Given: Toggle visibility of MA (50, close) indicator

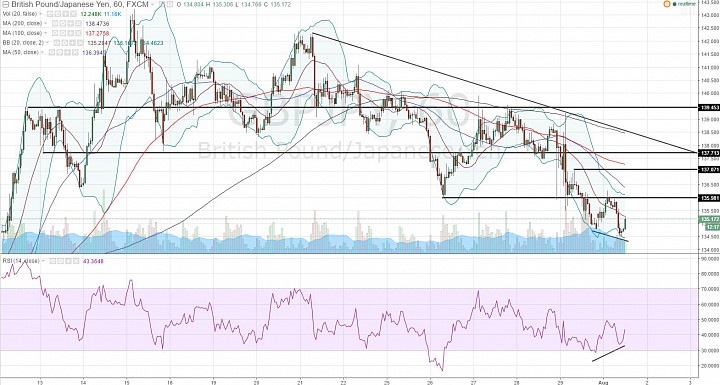Looking at the screenshot, I should pos(52,52).
